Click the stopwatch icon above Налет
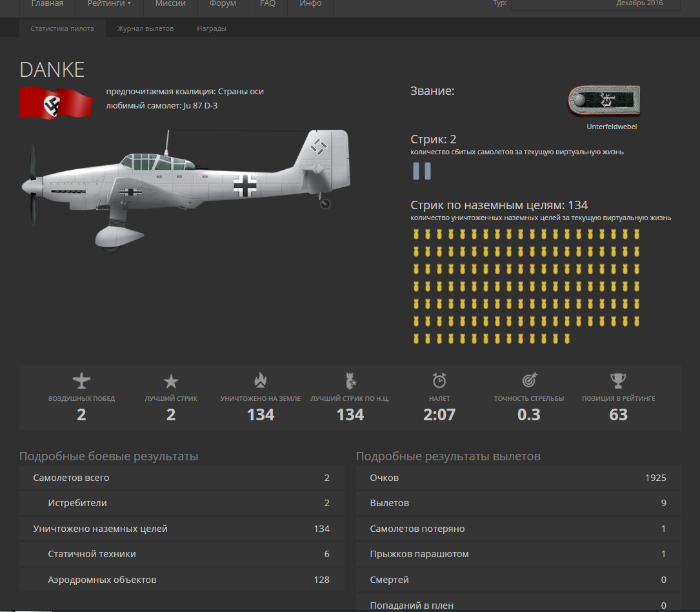This screenshot has height=612, width=700. click(439, 381)
